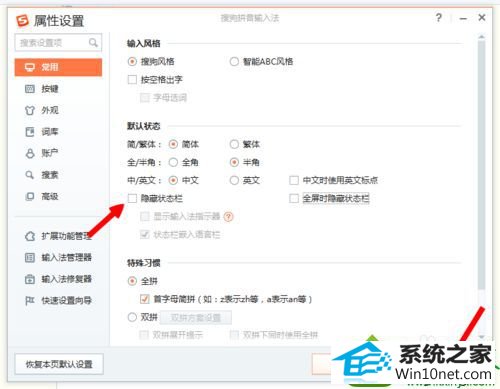Click the search magnifier icon

93,42
